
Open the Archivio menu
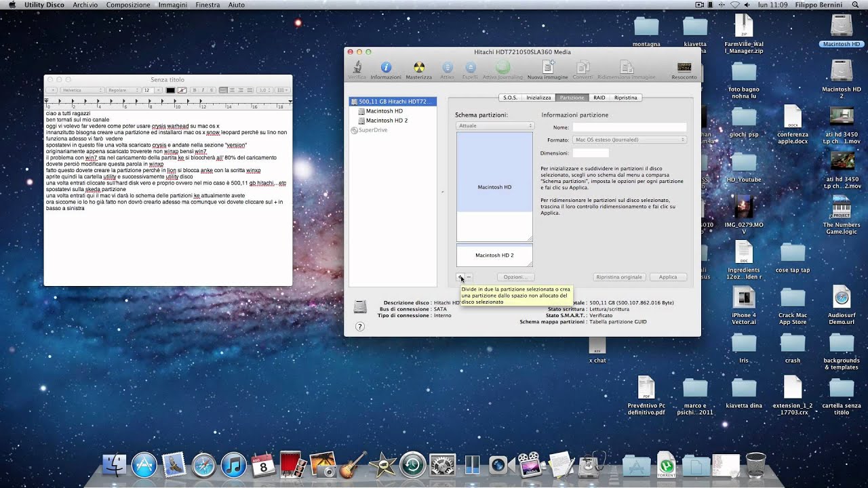[85, 5]
